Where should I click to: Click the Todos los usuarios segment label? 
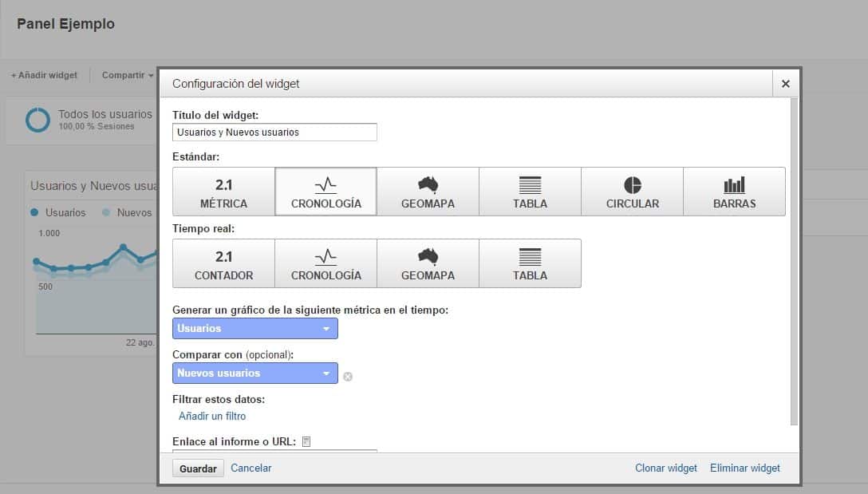tap(105, 114)
